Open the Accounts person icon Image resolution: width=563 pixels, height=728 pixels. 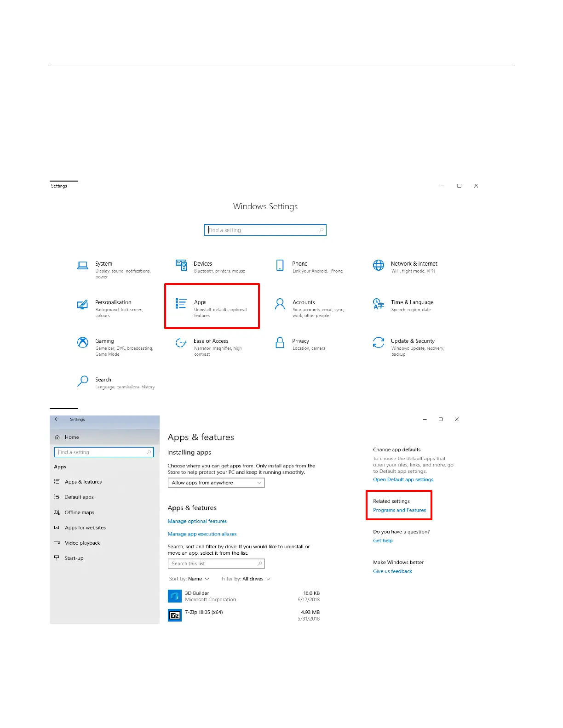coord(280,304)
